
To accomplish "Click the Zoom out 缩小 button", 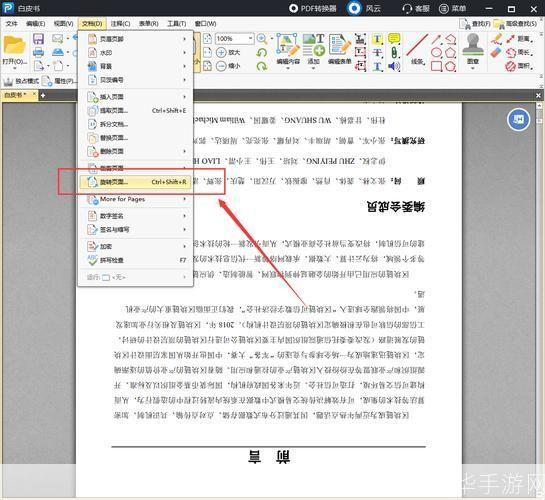I will click(x=228, y=66).
